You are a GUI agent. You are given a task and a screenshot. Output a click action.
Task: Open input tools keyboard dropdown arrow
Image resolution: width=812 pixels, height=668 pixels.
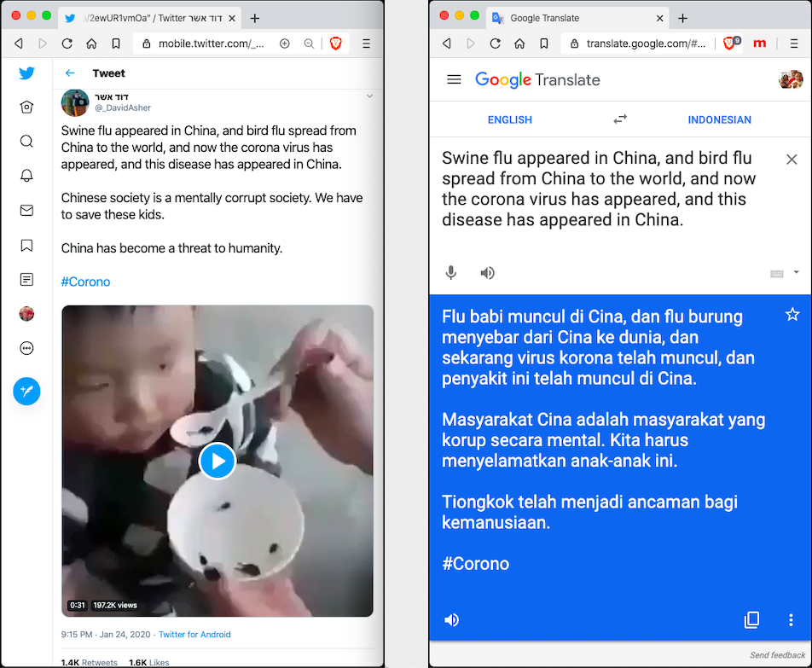coord(796,272)
